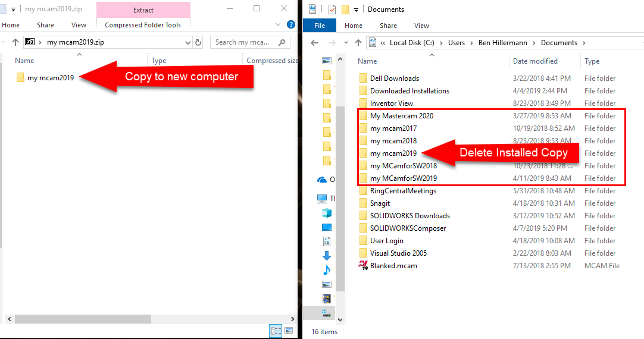Open chevron after Local Disk (C:) breadcrumb
The image size is (644, 339).
click(441, 43)
